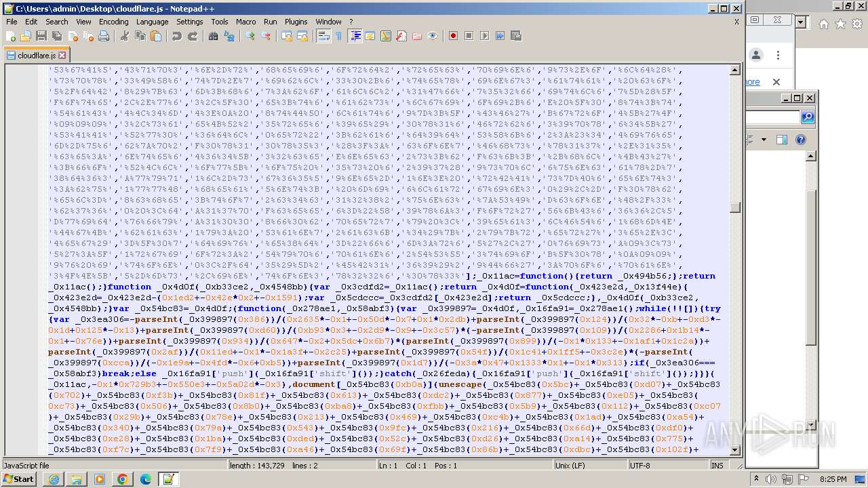Toggle file monitoring with the eye icon
The height and width of the screenshot is (488, 868).
click(x=432, y=36)
